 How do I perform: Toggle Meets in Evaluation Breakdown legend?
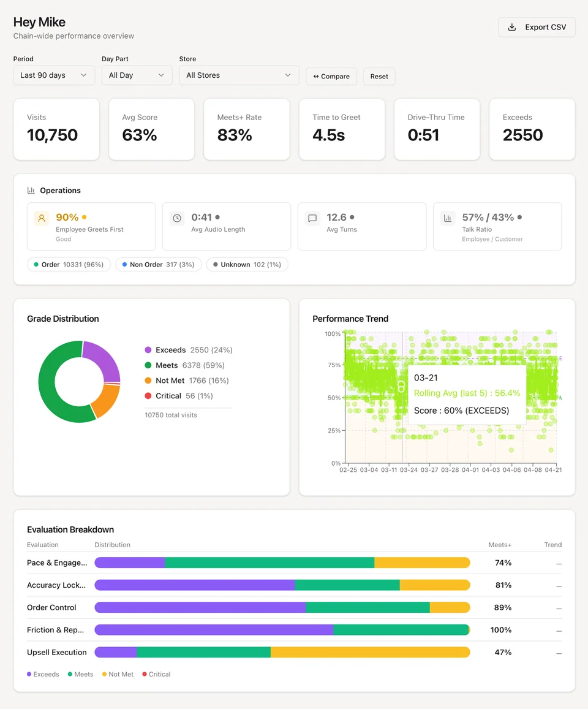80,674
